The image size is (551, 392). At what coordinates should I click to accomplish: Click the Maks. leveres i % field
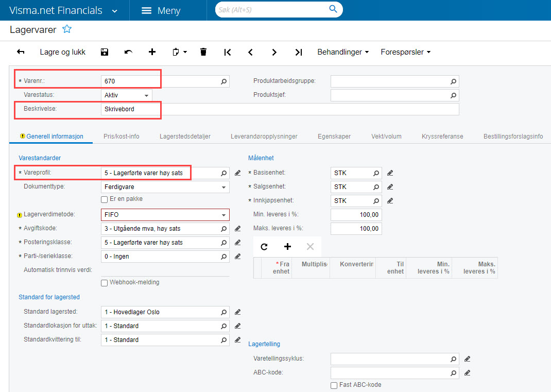click(x=356, y=229)
